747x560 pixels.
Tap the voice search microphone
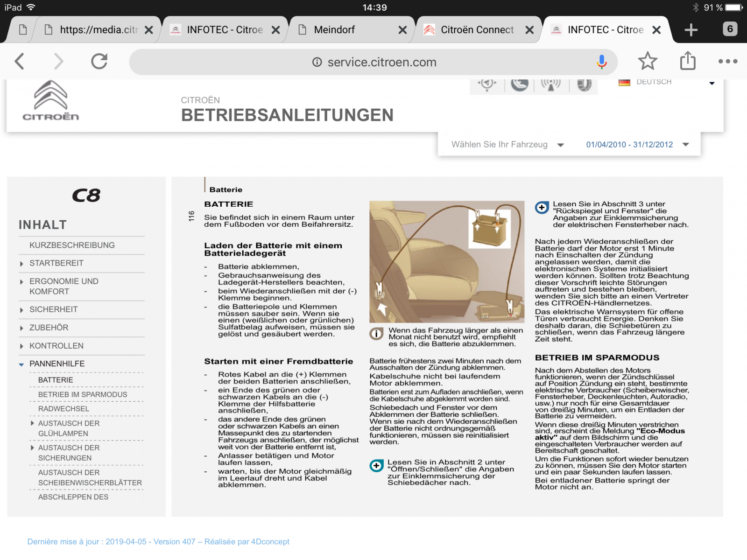coord(602,62)
